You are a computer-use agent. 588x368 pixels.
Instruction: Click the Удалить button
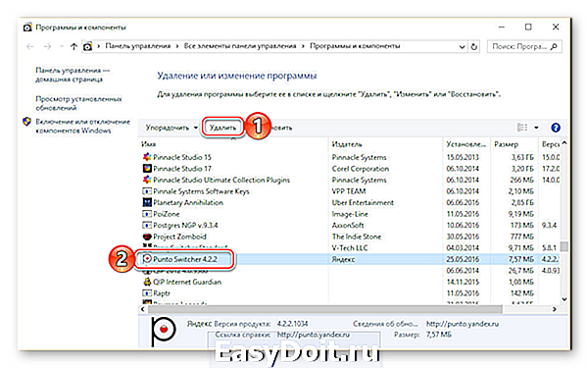(x=222, y=128)
